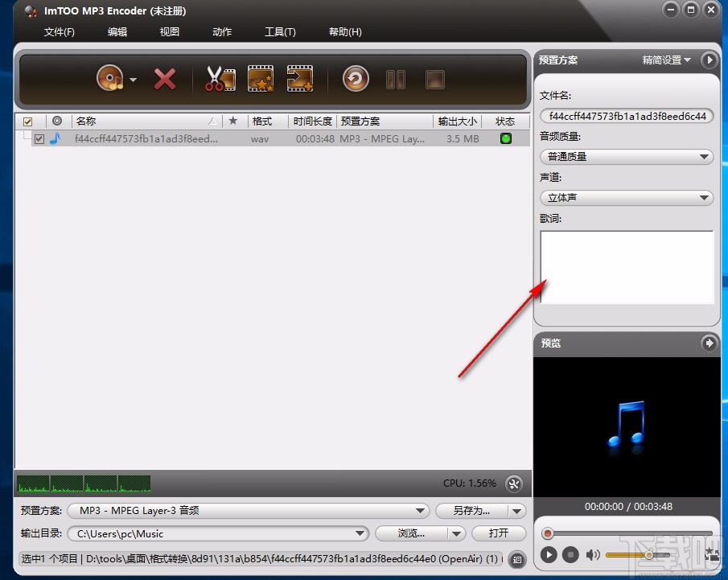Click inside the 歌词 lyrics text area
Screen dimensions: 728x580
tap(626, 265)
